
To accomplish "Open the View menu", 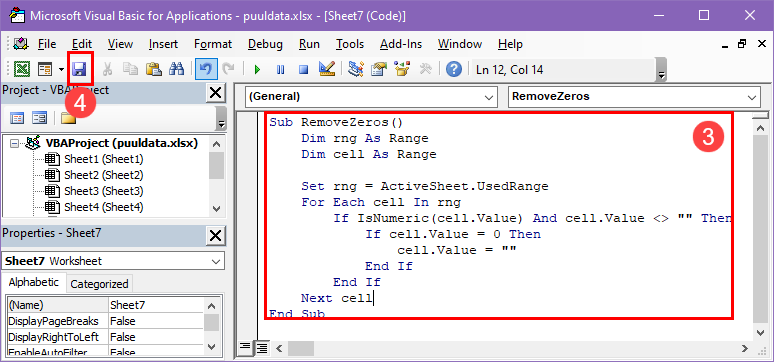I will tap(120, 44).
